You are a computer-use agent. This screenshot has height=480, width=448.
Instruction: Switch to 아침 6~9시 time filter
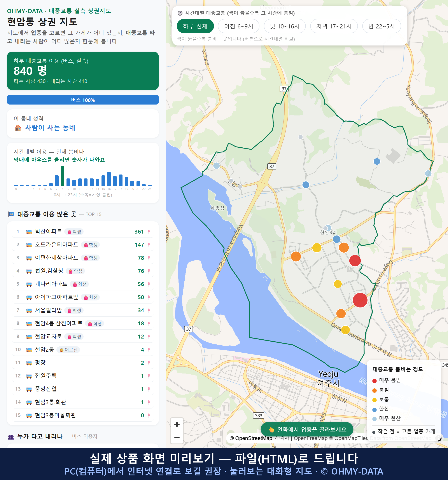(238, 26)
